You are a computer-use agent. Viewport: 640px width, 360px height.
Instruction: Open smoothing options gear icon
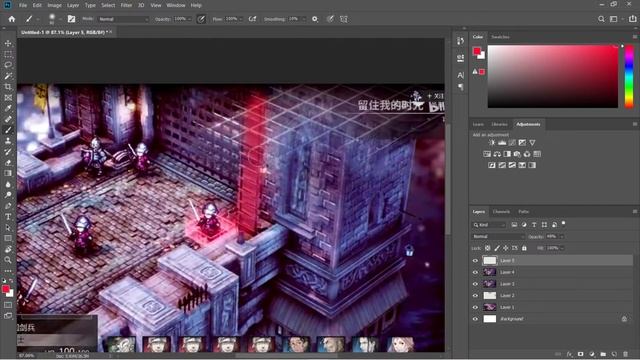click(315, 19)
